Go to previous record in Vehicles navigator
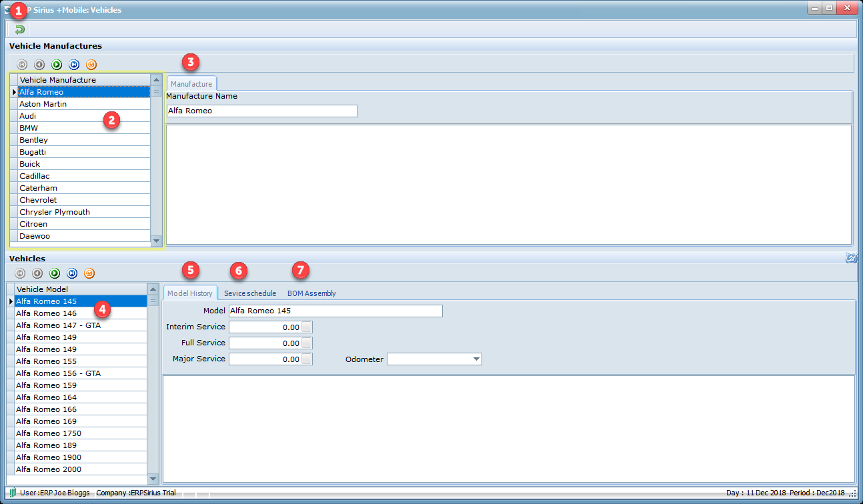Screen dimensions: 863x504 (37, 273)
